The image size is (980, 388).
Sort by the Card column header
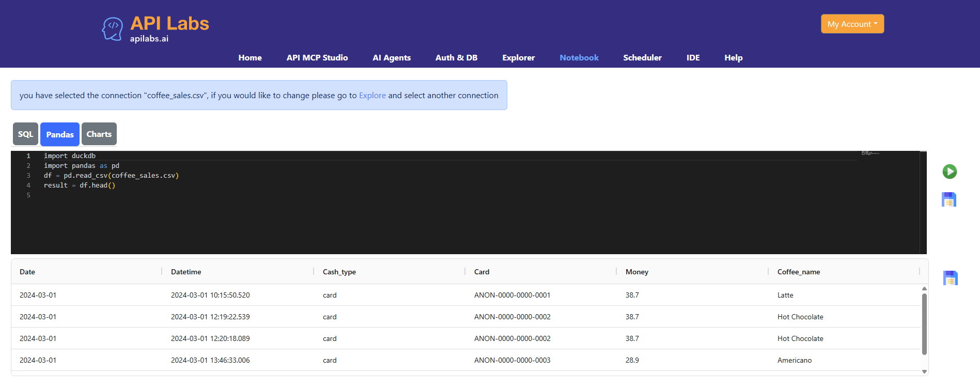pyautogui.click(x=481, y=272)
